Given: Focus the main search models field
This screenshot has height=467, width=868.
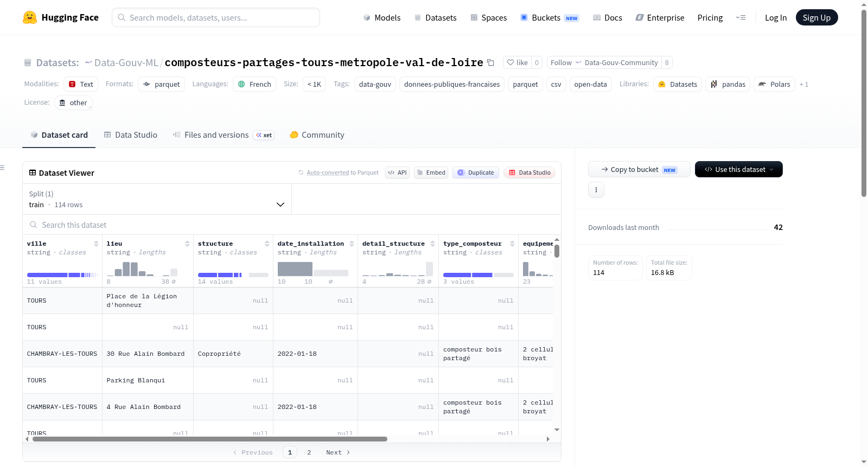Looking at the screenshot, I should click(x=216, y=17).
